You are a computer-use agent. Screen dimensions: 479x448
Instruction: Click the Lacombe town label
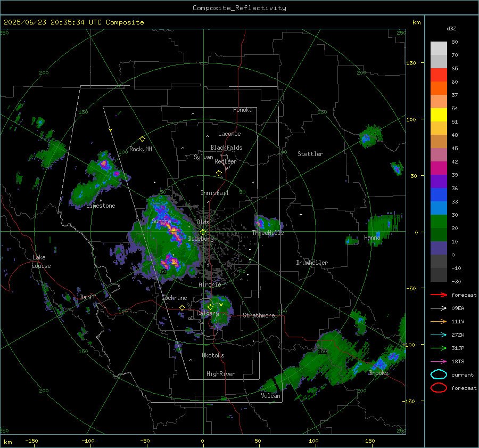coord(229,134)
